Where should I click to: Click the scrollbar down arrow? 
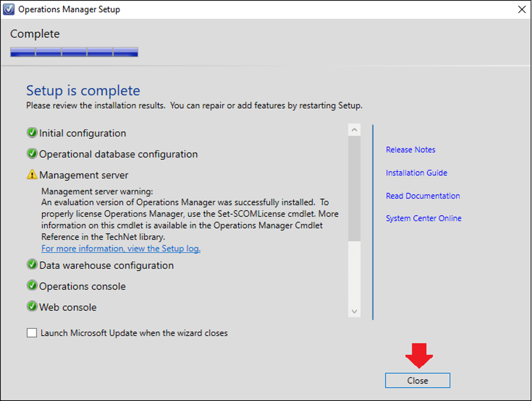(x=354, y=311)
